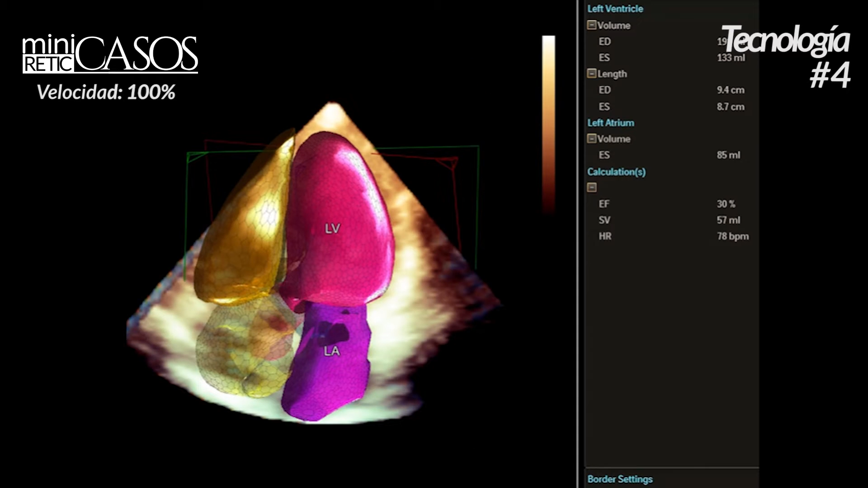868x488 pixels.
Task: Collapse the Calculation(s) results group
Action: (591, 187)
